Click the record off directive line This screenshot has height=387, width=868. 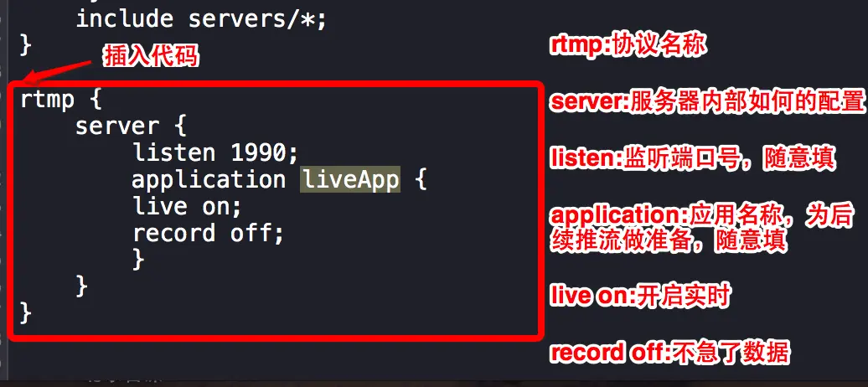click(x=208, y=233)
